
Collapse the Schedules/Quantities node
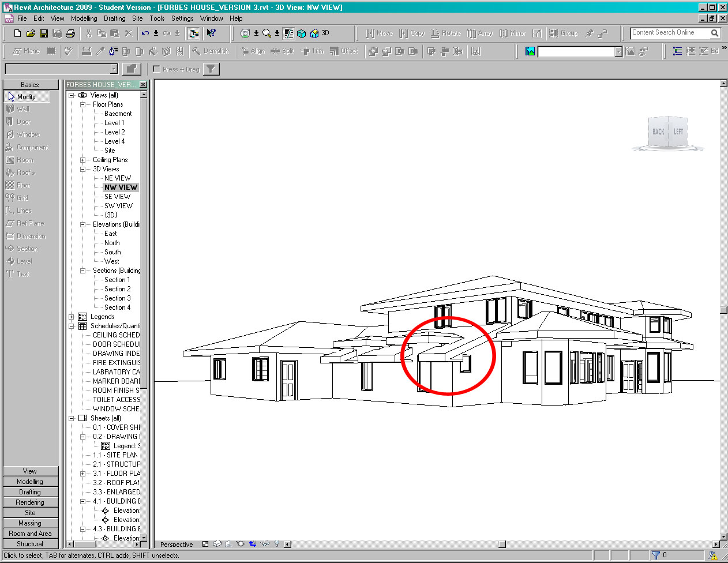pos(72,326)
